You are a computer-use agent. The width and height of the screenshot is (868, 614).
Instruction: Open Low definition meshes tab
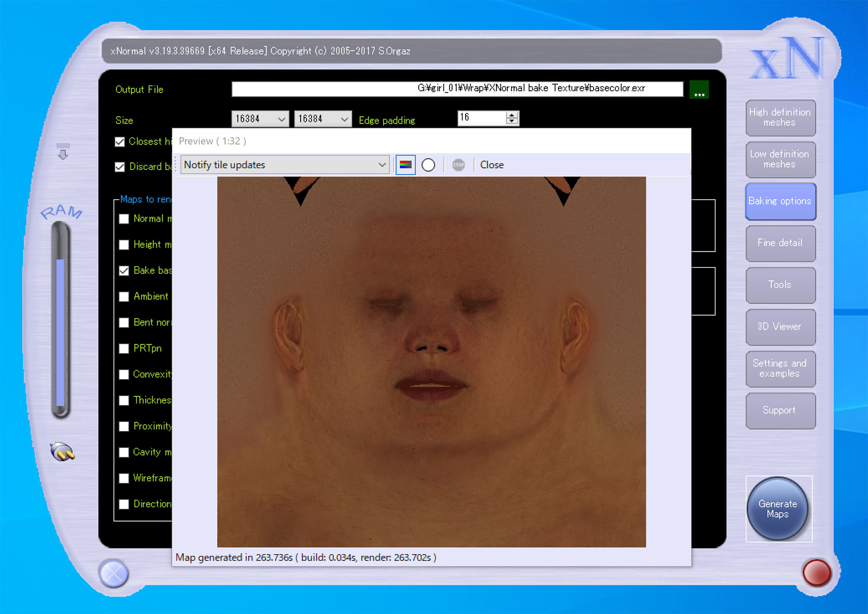780,159
